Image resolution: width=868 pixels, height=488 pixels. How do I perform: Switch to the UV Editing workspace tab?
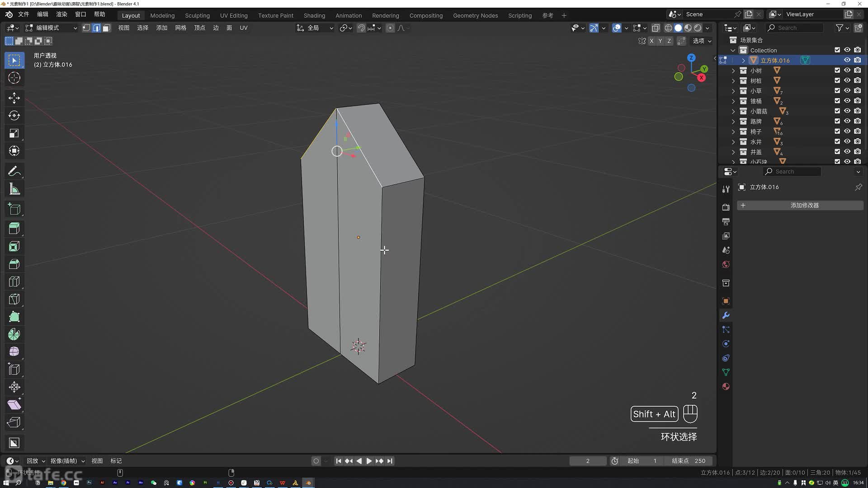[x=234, y=15]
